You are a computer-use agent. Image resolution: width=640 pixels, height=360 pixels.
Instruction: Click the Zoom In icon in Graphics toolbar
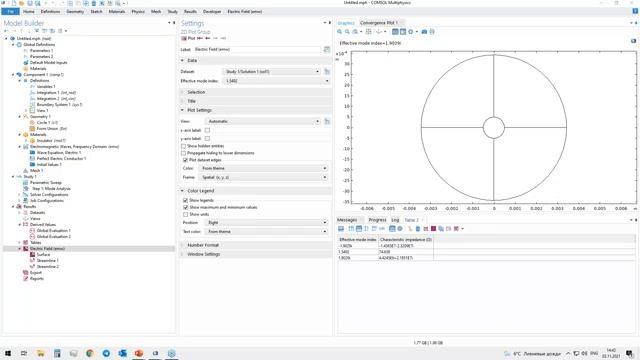tap(339, 32)
